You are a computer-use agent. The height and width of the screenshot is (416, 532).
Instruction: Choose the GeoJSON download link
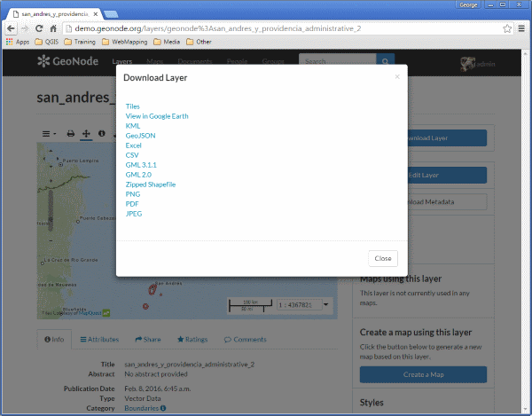[x=140, y=136]
